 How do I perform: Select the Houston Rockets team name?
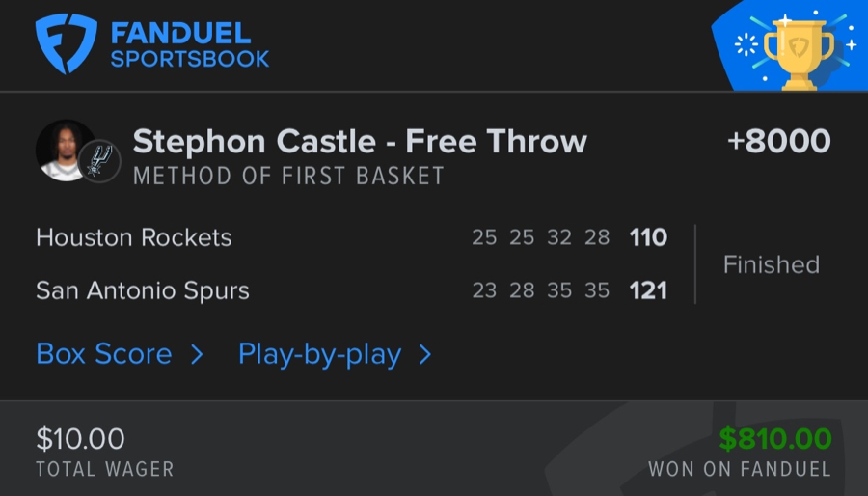(134, 237)
